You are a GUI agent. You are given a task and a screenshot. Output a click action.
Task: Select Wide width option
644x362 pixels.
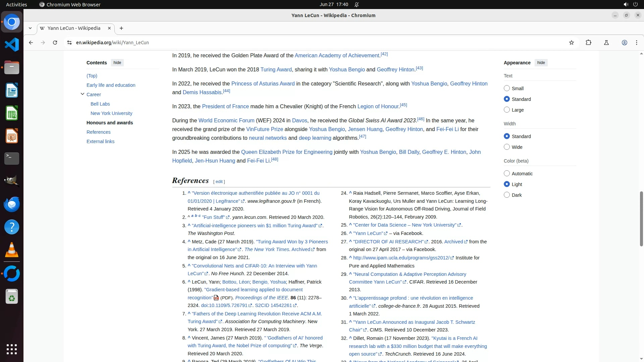[507, 147]
